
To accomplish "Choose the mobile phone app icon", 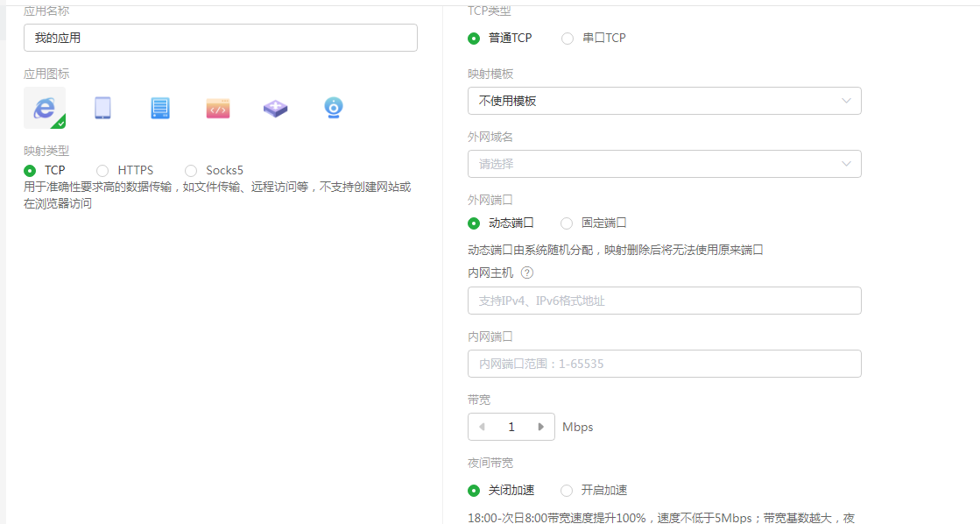I will point(102,107).
